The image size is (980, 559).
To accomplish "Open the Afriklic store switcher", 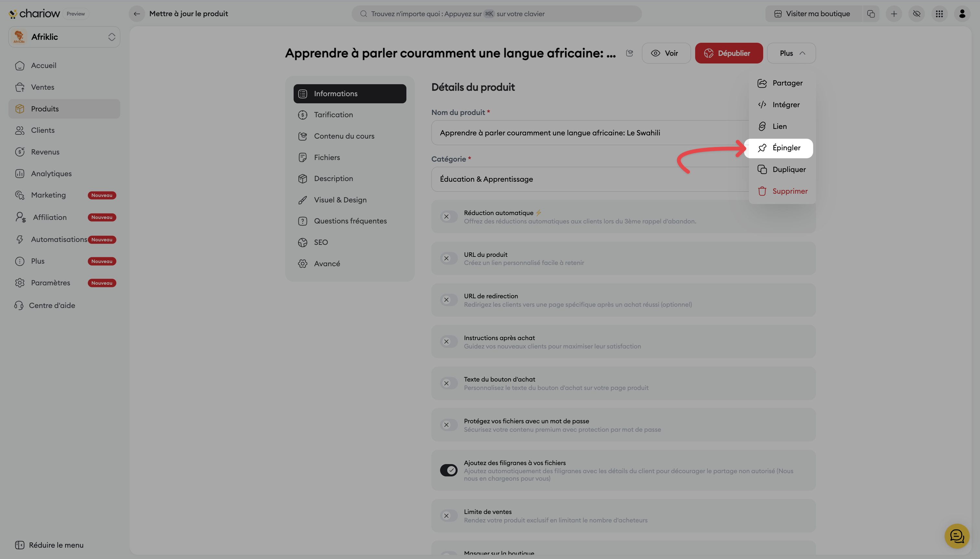I will click(64, 37).
